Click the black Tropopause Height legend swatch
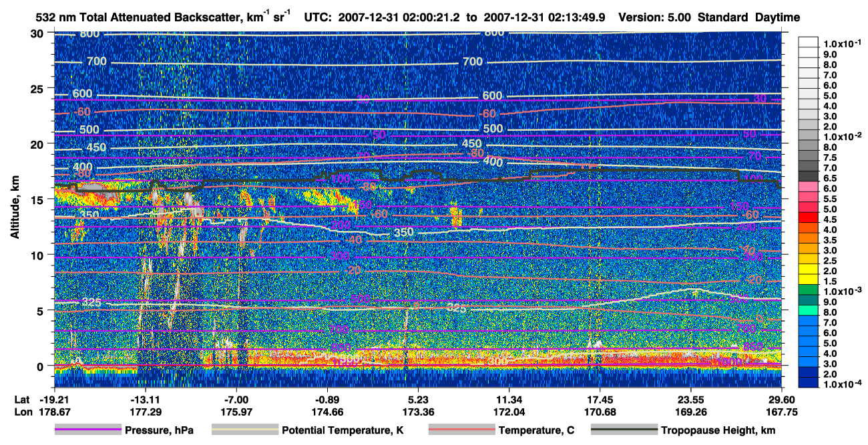The image size is (868, 445). [x=623, y=430]
